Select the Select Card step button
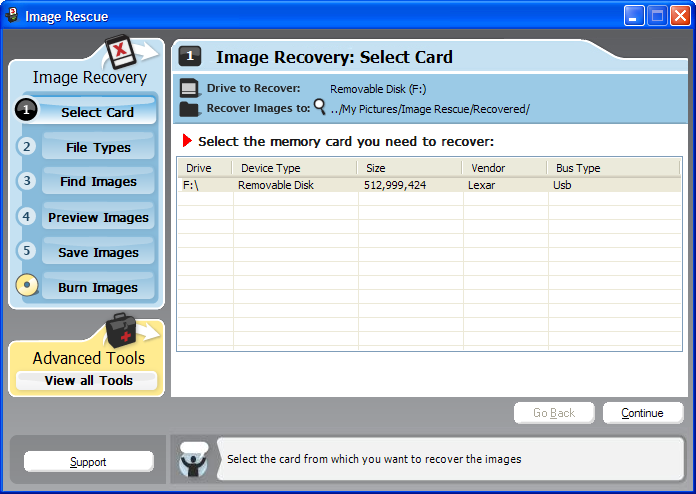This screenshot has height=494, width=696. 97,112
